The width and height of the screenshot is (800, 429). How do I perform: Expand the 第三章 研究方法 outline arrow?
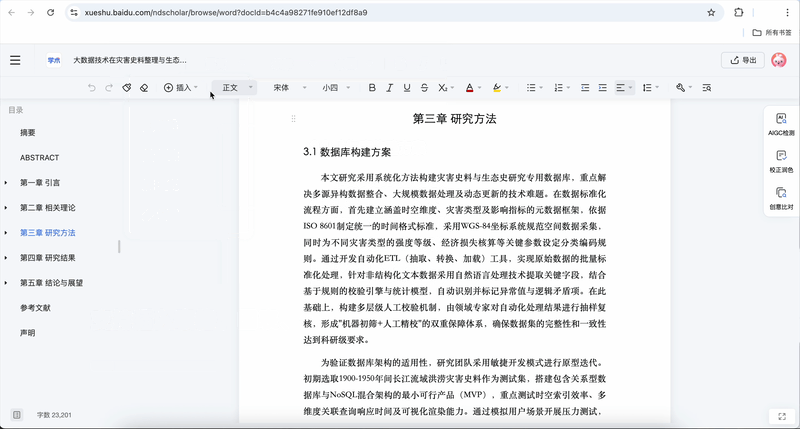(x=6, y=233)
